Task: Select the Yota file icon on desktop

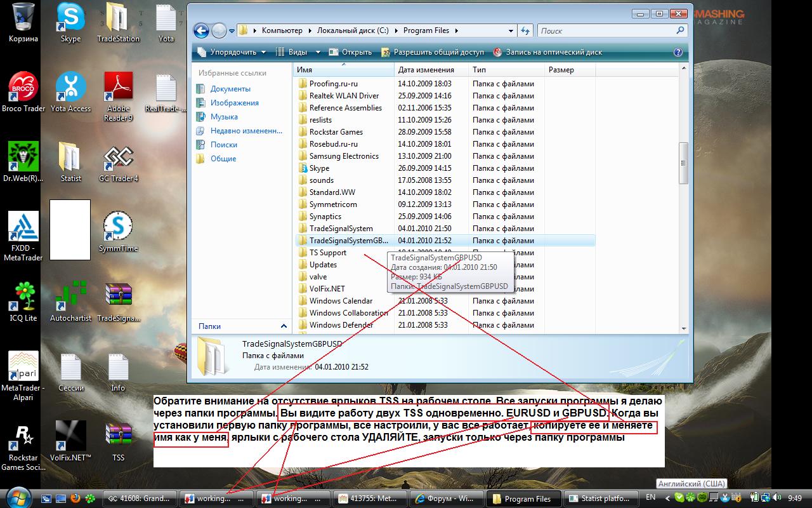Action: click(x=166, y=23)
